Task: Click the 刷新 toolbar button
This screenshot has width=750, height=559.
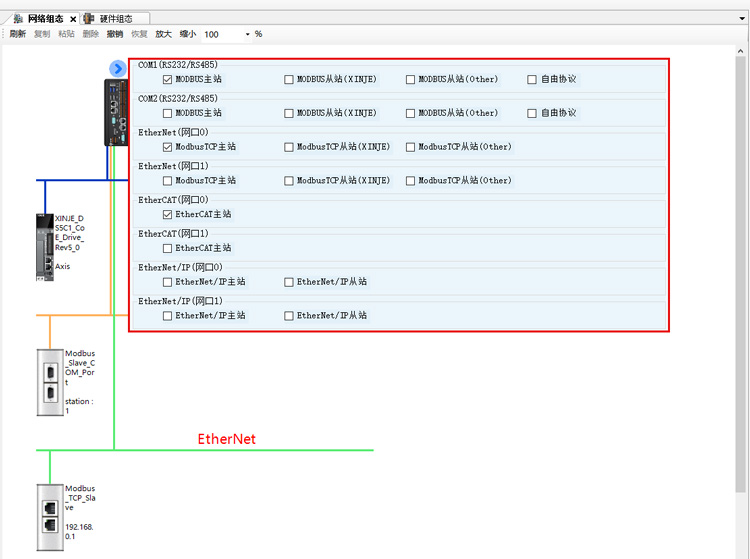Action: (x=18, y=34)
